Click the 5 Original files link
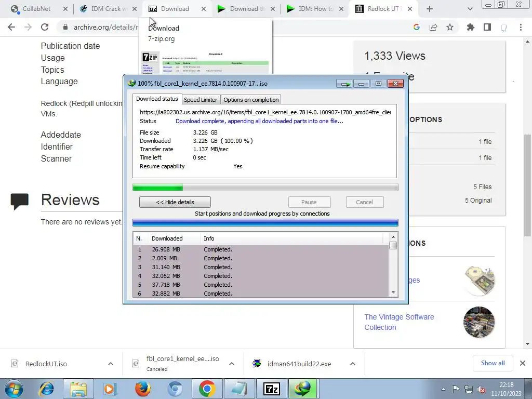Screen dimensions: 532x399 [478, 201]
